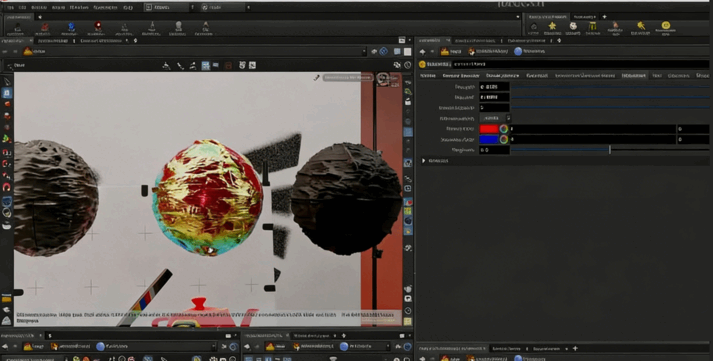Open the red color swatch

click(489, 129)
